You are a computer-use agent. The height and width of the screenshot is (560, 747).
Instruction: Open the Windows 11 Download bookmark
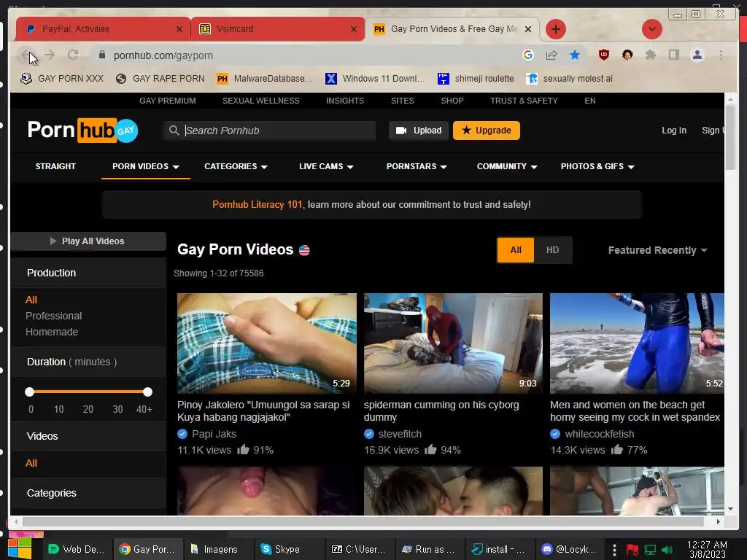tap(375, 79)
